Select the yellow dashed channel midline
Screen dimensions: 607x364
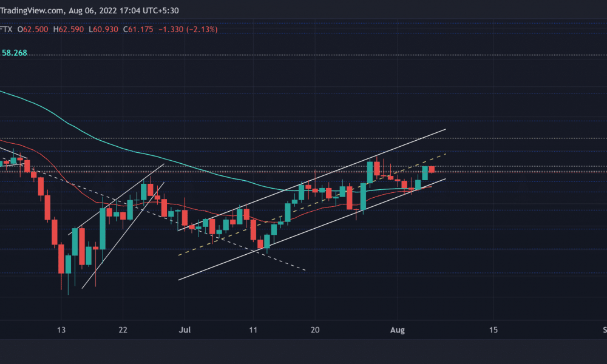[x=311, y=204]
